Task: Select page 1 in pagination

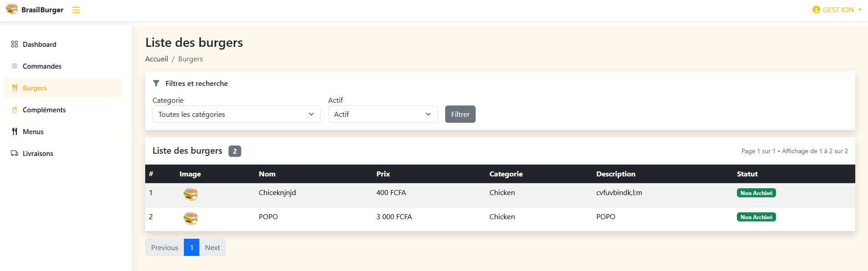Action: pos(192,247)
